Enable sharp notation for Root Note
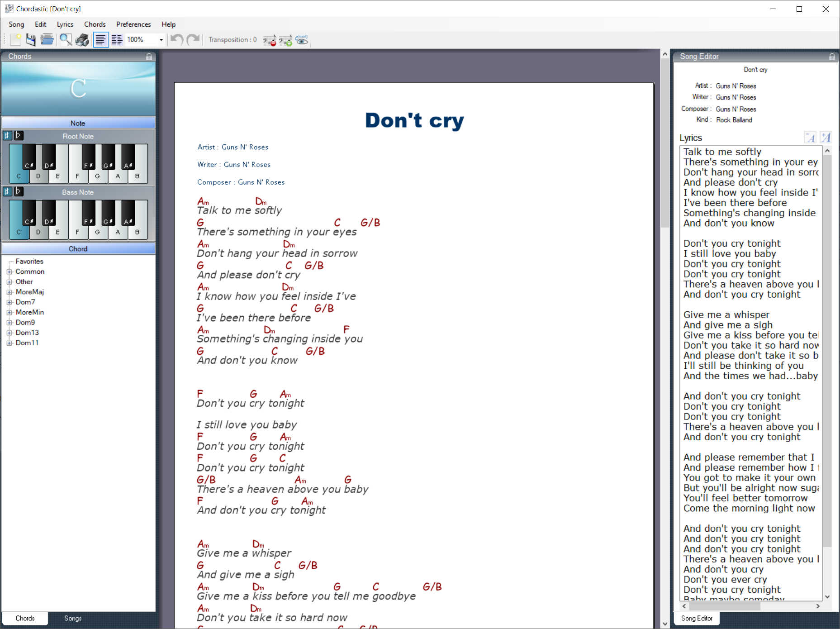The height and width of the screenshot is (629, 840). coord(7,135)
